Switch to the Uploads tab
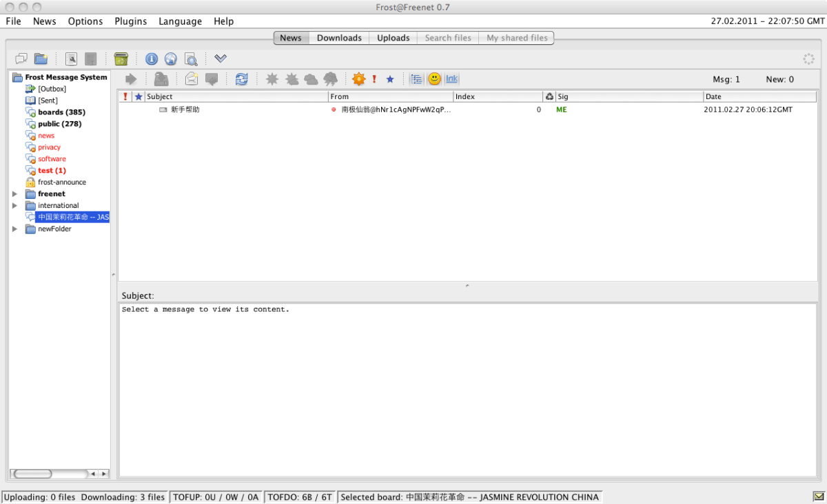This screenshot has width=827, height=504. click(394, 38)
